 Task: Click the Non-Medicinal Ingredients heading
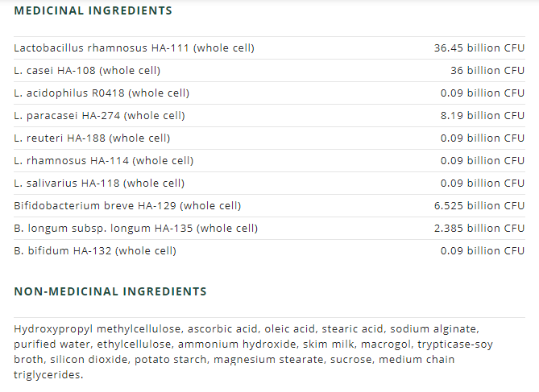click(110, 291)
